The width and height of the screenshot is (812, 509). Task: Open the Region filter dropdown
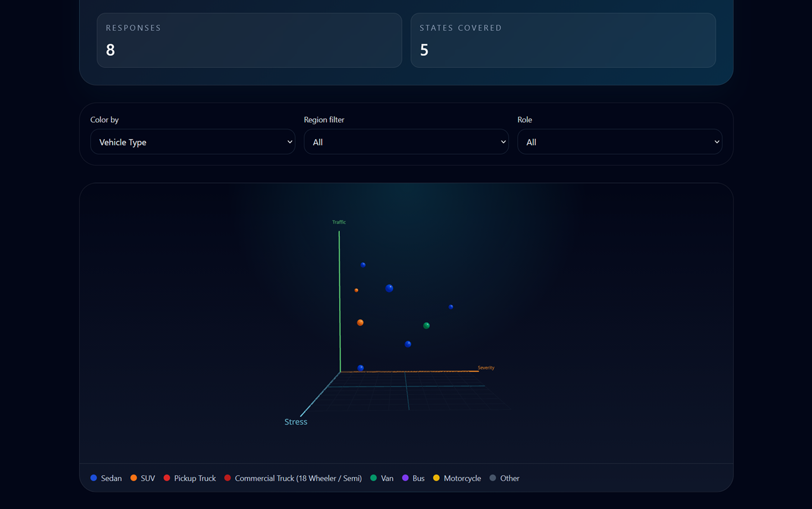406,141
